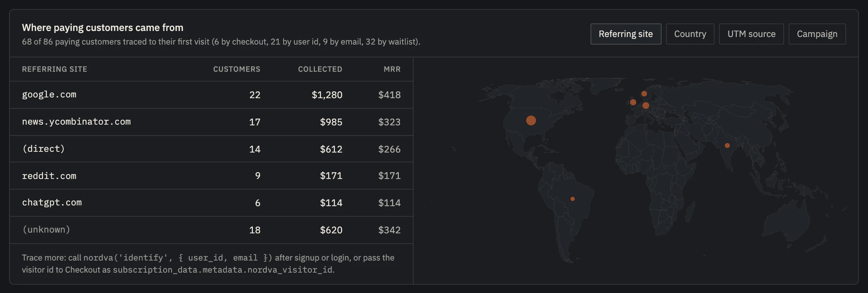Click chatgpt.com's $114 MRR value
The width and height of the screenshot is (868, 293).
[389, 203]
